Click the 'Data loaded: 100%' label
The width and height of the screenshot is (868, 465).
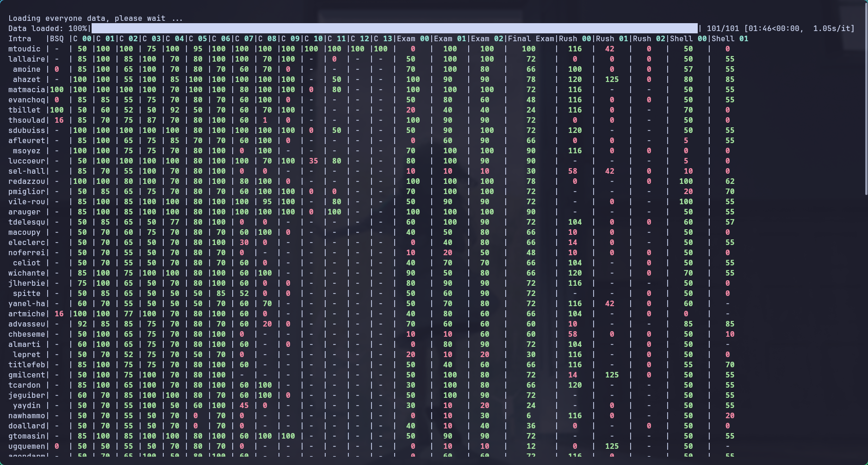pos(48,28)
